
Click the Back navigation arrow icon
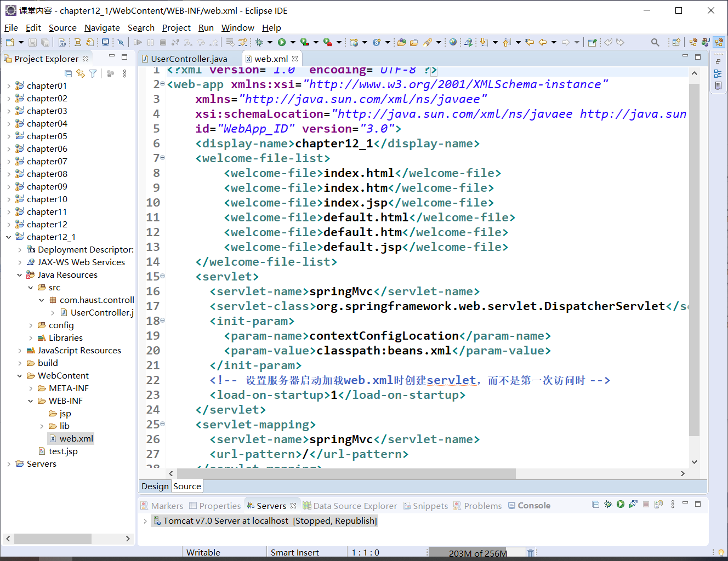[x=543, y=42]
